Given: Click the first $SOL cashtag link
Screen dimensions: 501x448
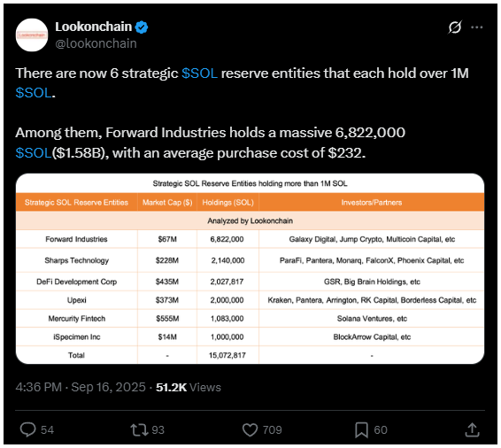Looking at the screenshot, I should pos(200,73).
